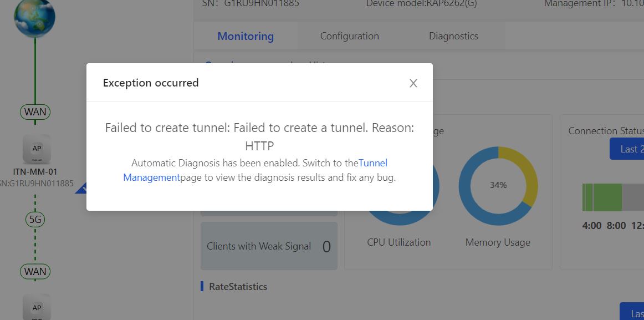This screenshot has height=320, width=644.
Task: Click the globe Internet icon in topology
Action: click(34, 17)
